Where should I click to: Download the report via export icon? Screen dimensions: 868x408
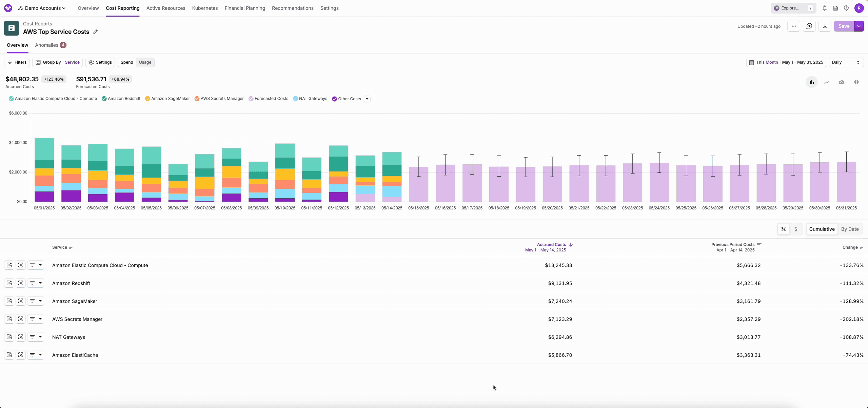pos(825,26)
